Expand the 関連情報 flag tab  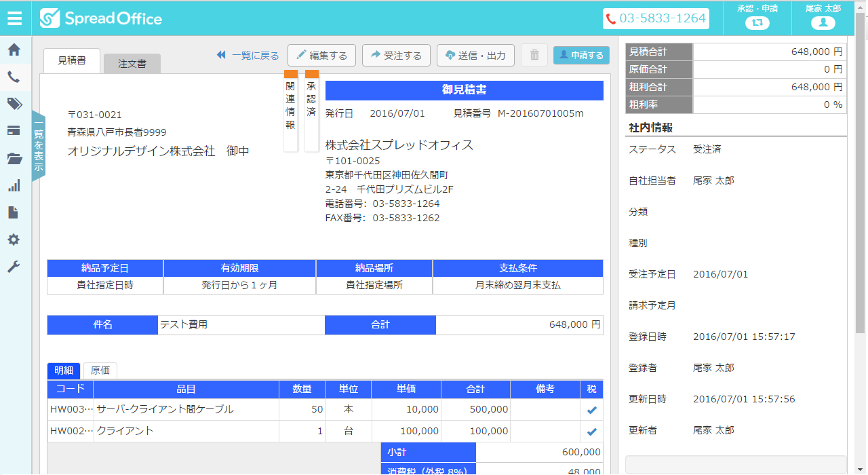pos(290,109)
